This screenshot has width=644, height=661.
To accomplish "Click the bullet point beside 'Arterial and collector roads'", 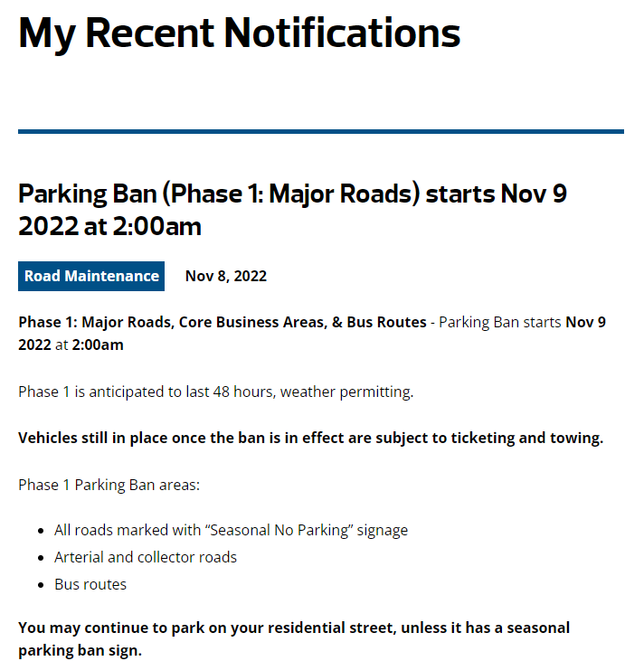I will point(42,558).
